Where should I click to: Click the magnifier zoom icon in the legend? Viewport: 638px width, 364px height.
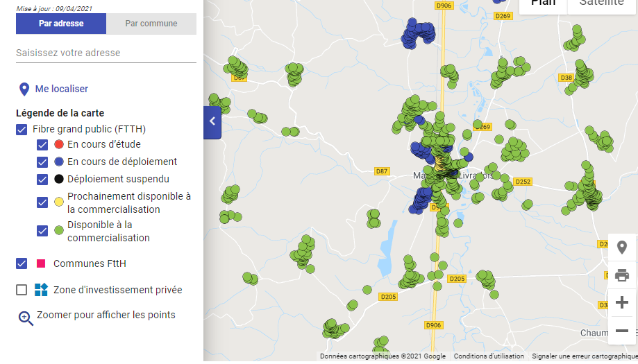click(x=25, y=318)
